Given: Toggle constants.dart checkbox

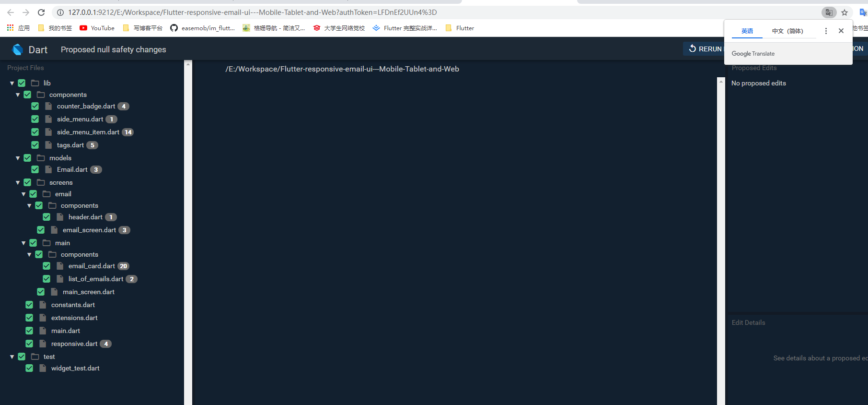Looking at the screenshot, I should point(29,305).
